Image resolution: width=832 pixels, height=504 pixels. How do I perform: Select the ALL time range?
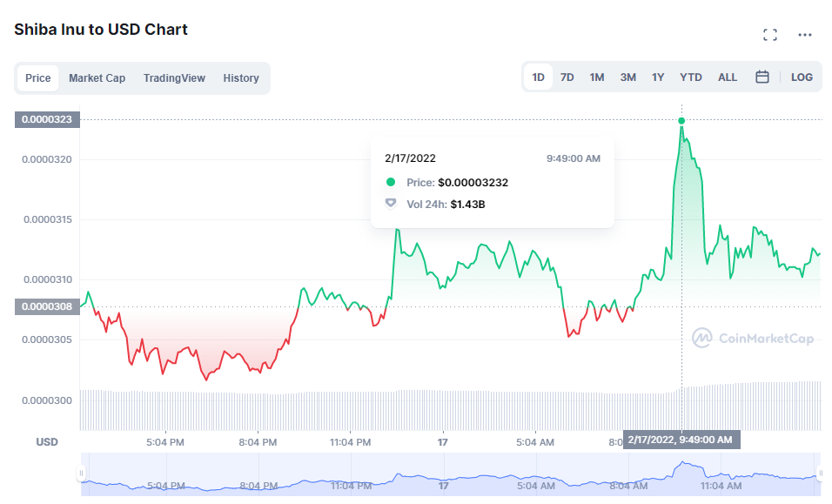728,77
